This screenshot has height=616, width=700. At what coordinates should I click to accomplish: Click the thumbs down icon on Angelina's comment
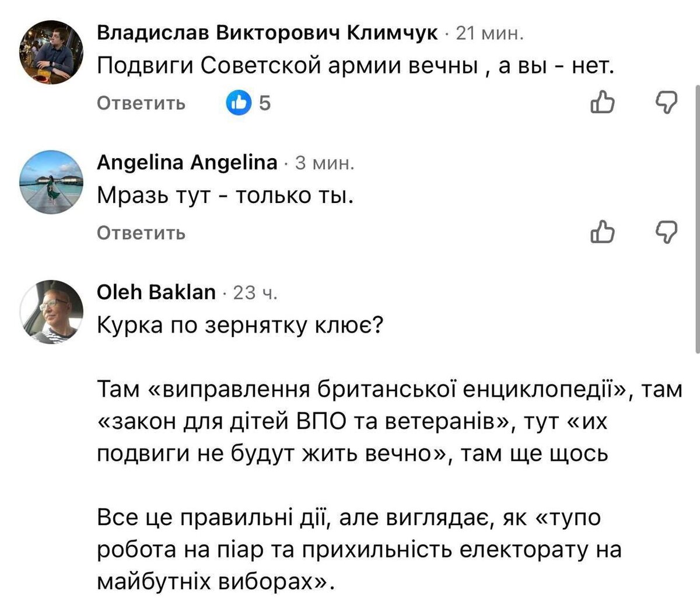pyautogui.click(x=666, y=233)
